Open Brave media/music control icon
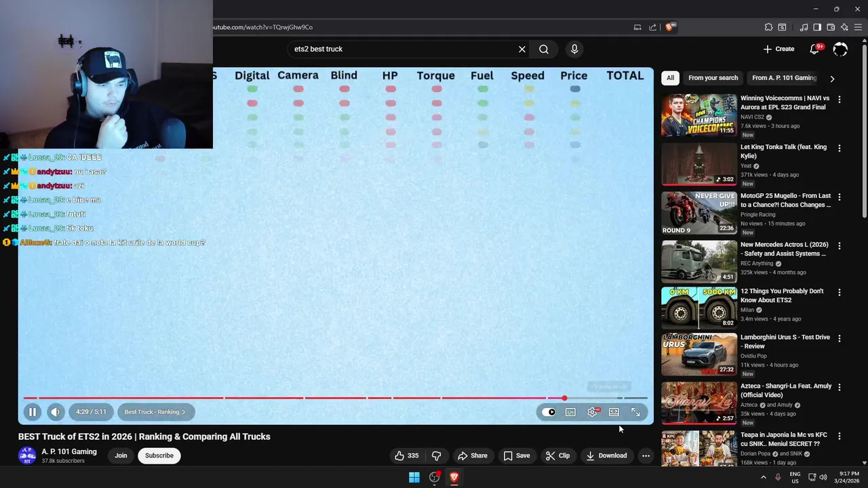 (804, 27)
